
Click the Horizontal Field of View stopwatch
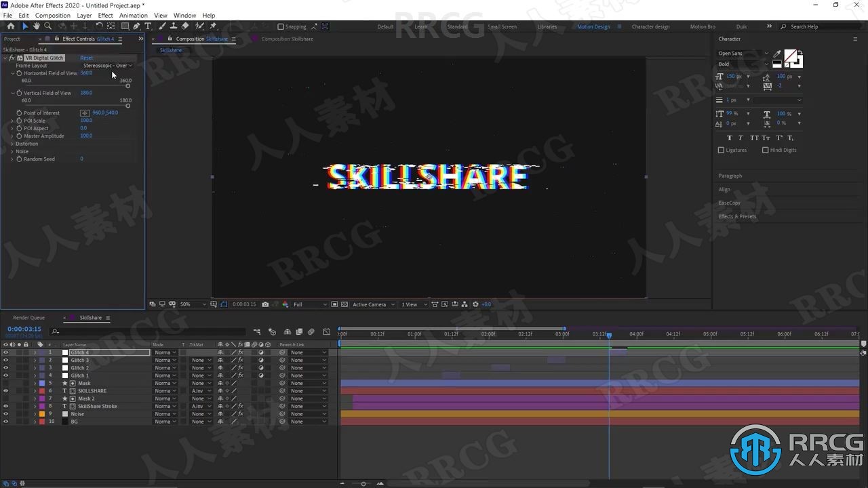19,73
